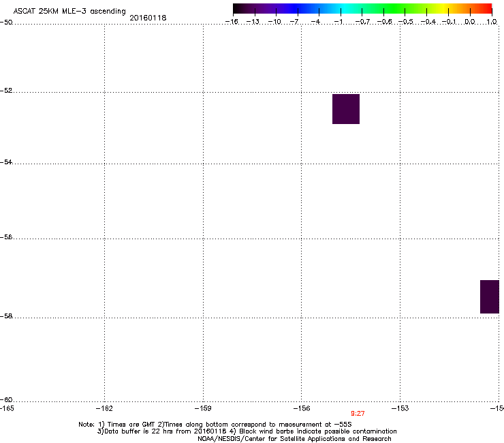
Task: Click the -54 latitude axis label
Action: [6, 162]
